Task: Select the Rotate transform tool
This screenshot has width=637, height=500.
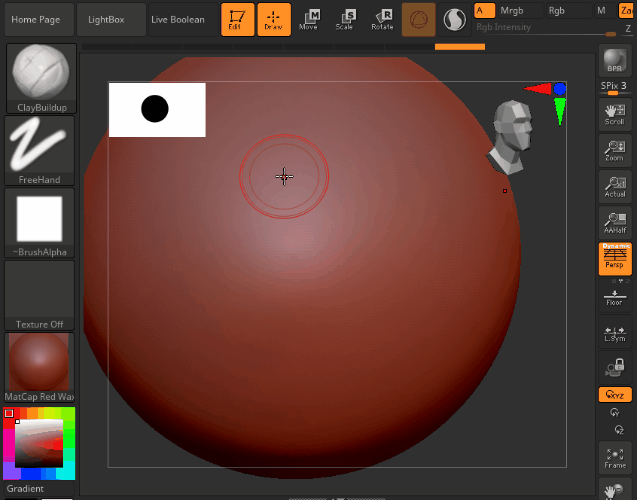Action: click(x=381, y=20)
